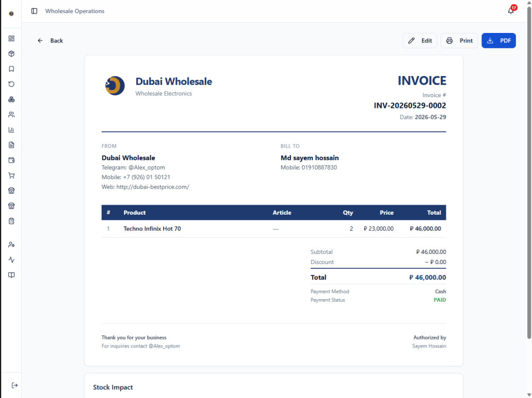The height and width of the screenshot is (398, 532).
Task: Click the Stock Impact section heading
Action: (113, 387)
